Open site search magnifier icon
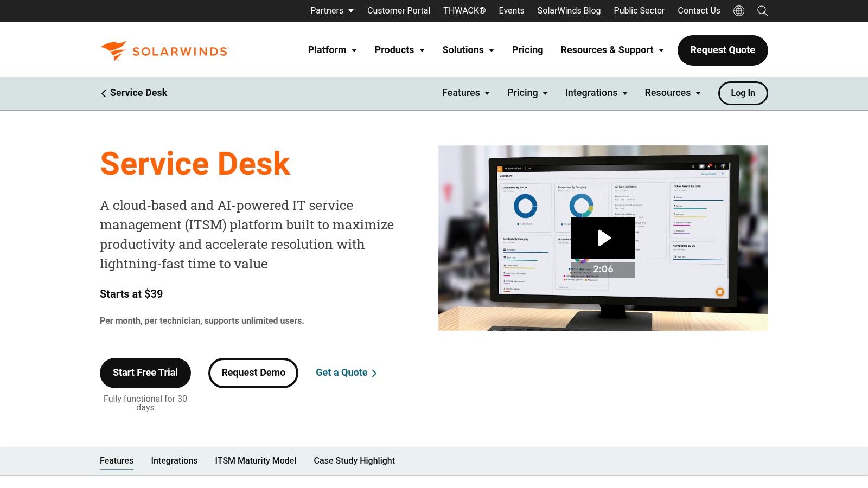Viewport: 868px width, 488px height. [x=762, y=11]
